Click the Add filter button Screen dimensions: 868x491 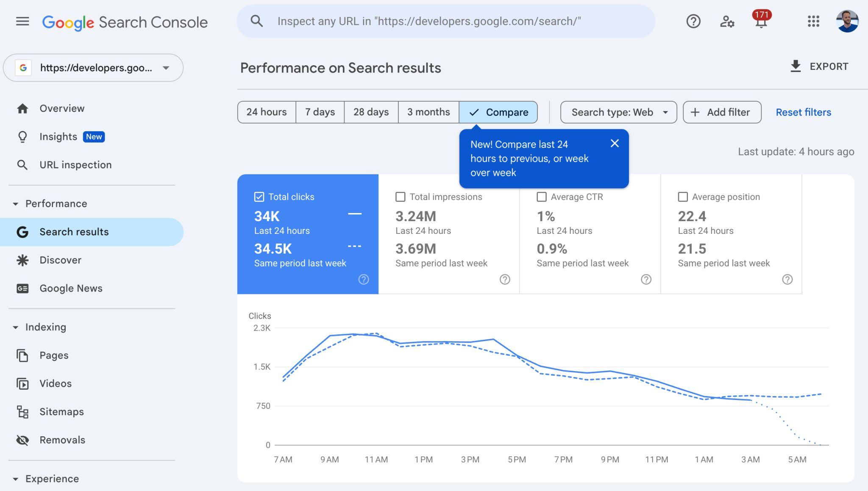722,112
